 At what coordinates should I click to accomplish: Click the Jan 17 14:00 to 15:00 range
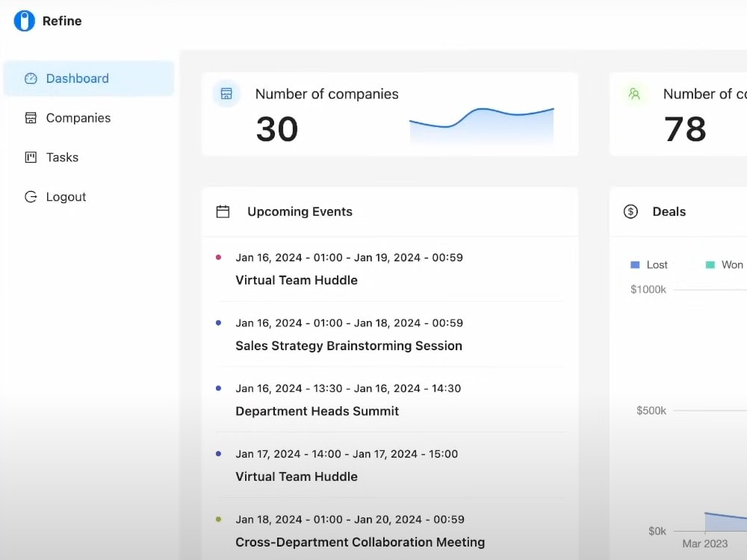[347, 455]
